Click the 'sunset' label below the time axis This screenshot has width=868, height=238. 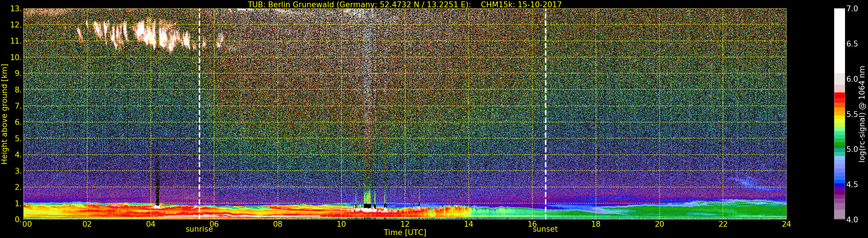point(545,229)
